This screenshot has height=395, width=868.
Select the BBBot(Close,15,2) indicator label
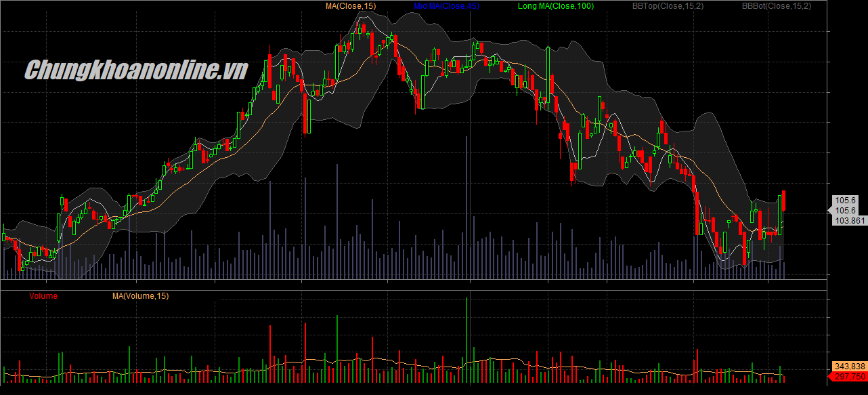pyautogui.click(x=776, y=6)
